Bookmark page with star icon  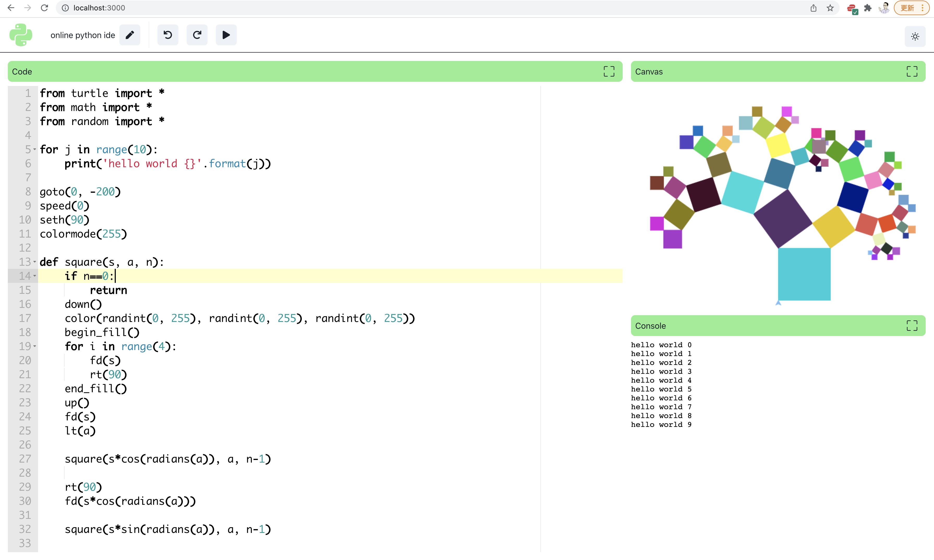pyautogui.click(x=830, y=8)
